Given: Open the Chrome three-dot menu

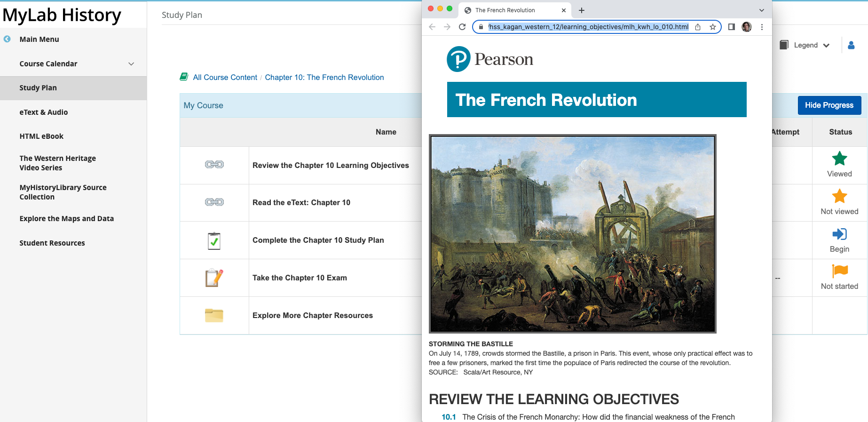Looking at the screenshot, I should [x=762, y=27].
